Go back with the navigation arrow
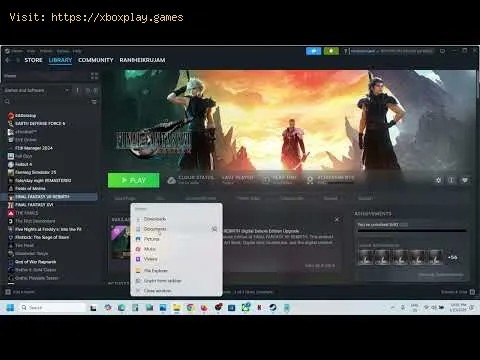Viewport: 480px width, 360px height. (x=8, y=60)
